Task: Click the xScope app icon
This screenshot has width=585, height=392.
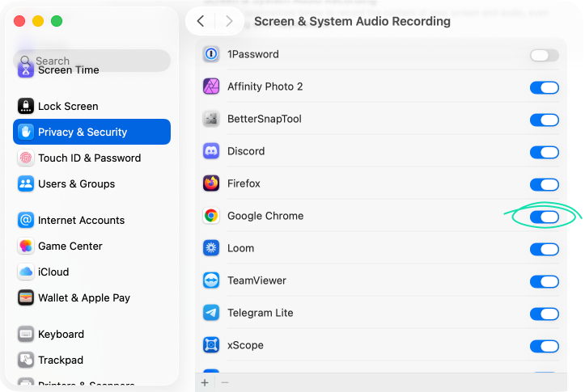Action: click(x=211, y=345)
